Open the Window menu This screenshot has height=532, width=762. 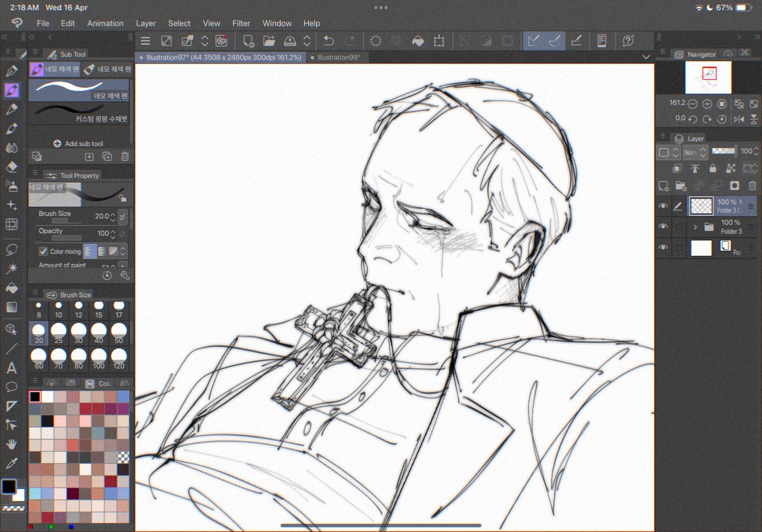(x=277, y=23)
